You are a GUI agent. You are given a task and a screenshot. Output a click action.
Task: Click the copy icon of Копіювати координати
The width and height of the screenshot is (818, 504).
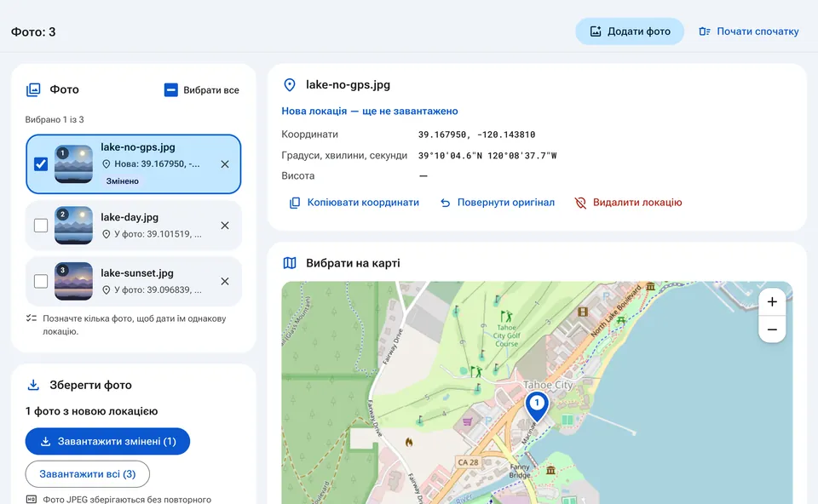coord(295,203)
